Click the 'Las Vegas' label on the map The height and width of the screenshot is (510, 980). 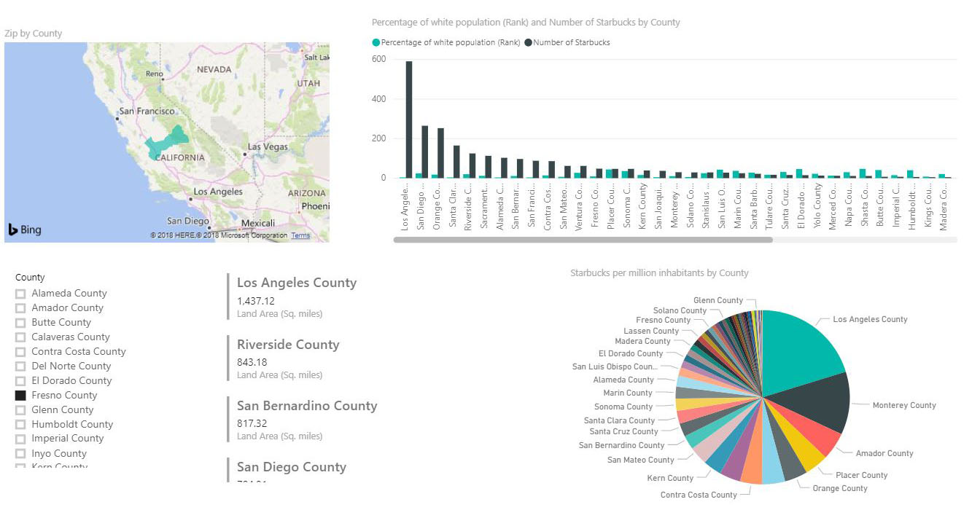(x=268, y=147)
